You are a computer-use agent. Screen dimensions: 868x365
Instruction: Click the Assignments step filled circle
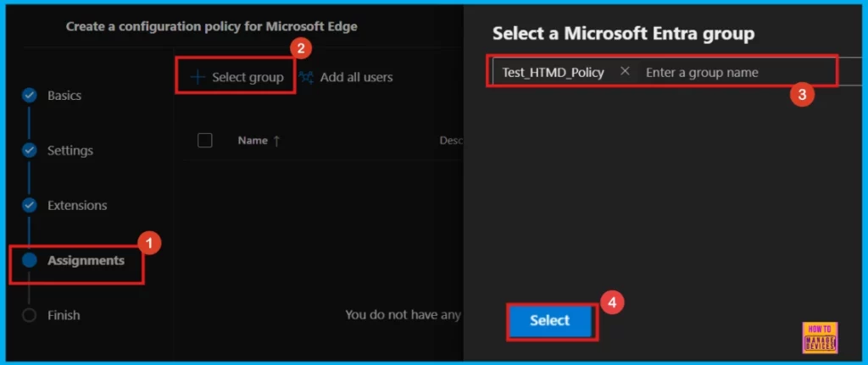click(29, 260)
